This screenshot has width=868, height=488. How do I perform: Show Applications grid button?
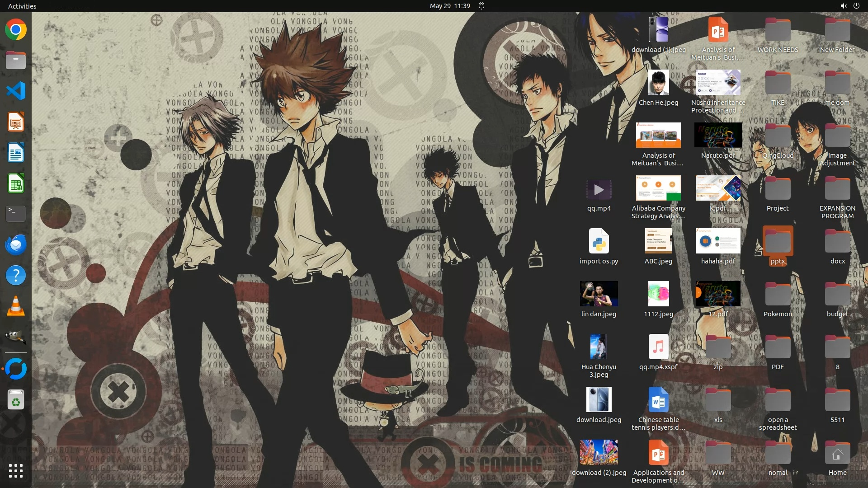coord(16,471)
